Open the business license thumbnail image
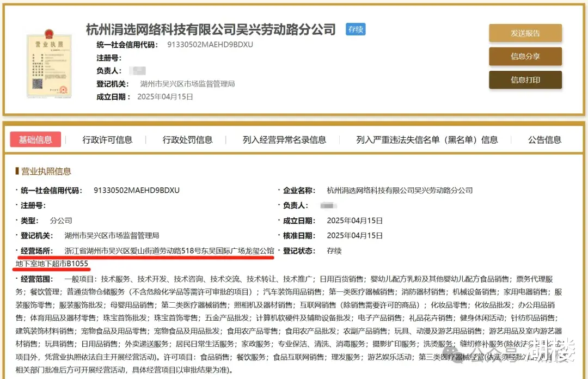The width and height of the screenshot is (588, 379). 49,64
